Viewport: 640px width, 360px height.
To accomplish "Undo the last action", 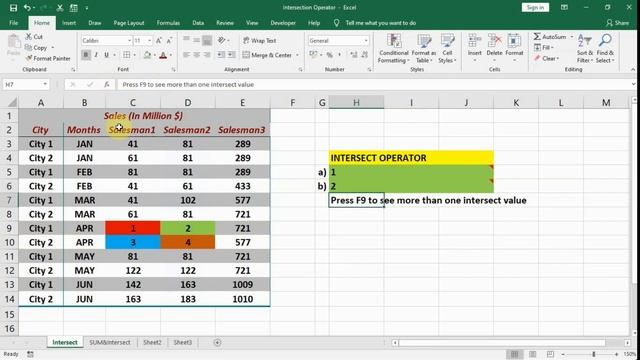I will 27,8.
